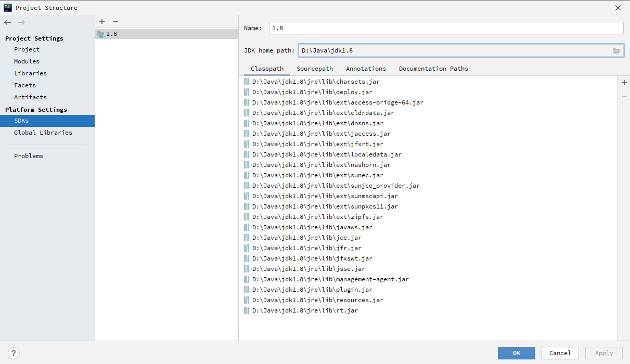Select dnsns.jar classpath entry
This screenshot has width=630, height=364.
click(x=428, y=123)
